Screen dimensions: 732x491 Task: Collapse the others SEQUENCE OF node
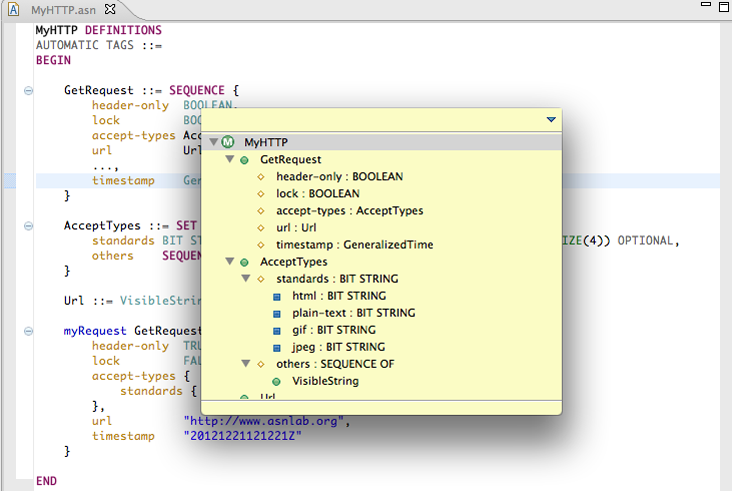pyautogui.click(x=246, y=364)
